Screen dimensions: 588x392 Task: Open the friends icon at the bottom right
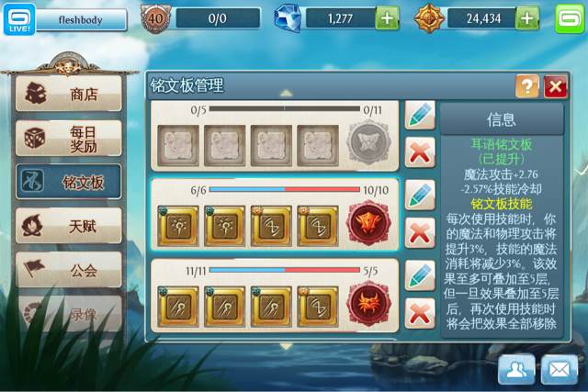point(516,370)
